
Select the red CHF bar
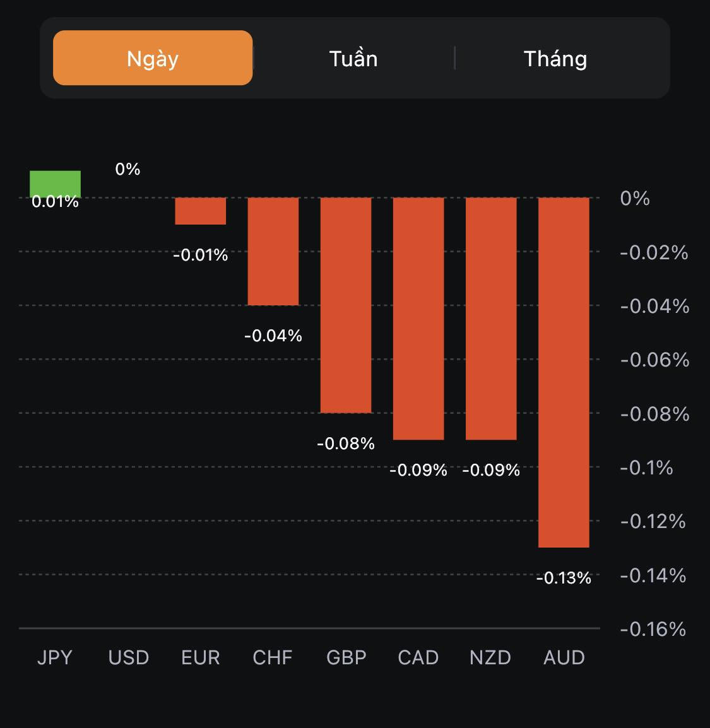coord(273,251)
